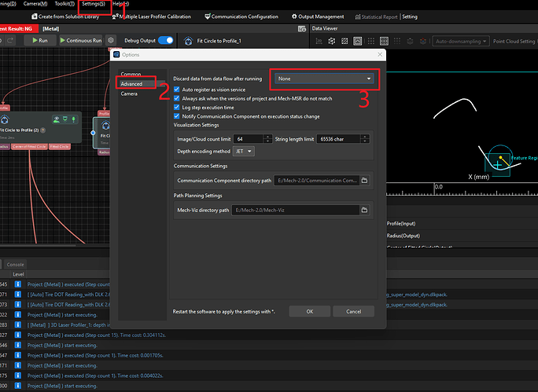Image resolution: width=538 pixels, height=392 pixels.
Task: Open Multiple Laser Profiler Calibration
Action: [x=151, y=16]
